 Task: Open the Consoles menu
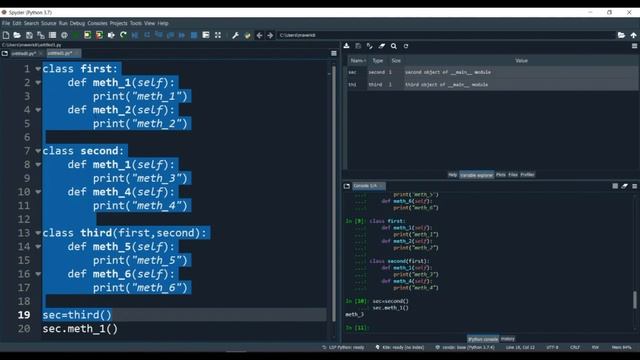click(x=97, y=23)
